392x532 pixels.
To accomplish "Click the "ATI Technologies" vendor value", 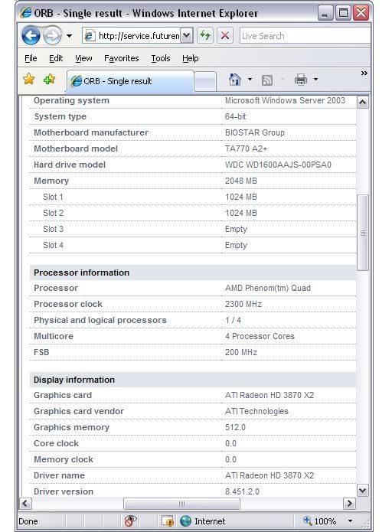I will pyautogui.click(x=256, y=411).
